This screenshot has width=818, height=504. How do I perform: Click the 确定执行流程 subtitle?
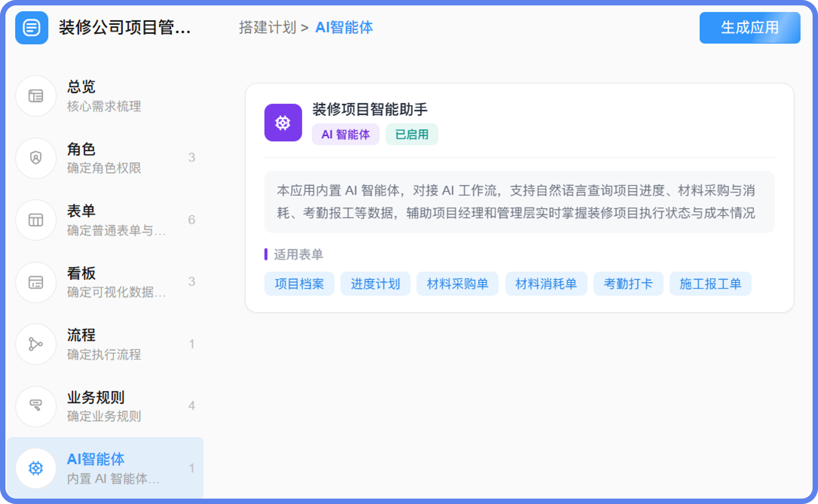coord(104,355)
